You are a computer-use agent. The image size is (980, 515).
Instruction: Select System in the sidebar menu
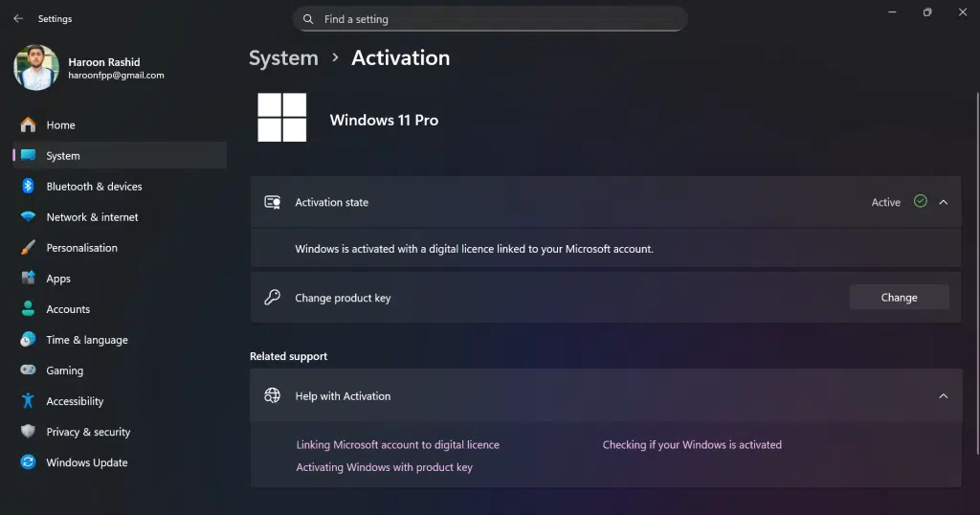coord(63,156)
